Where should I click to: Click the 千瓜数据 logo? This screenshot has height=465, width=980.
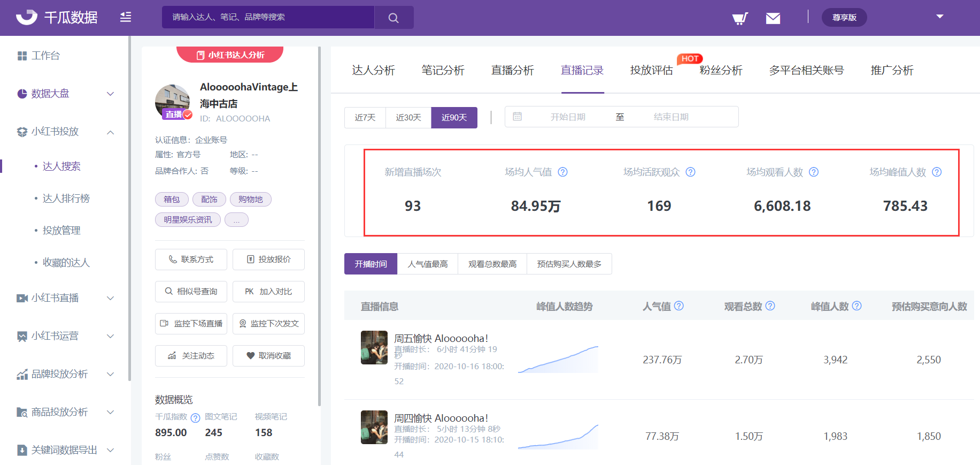click(57, 17)
